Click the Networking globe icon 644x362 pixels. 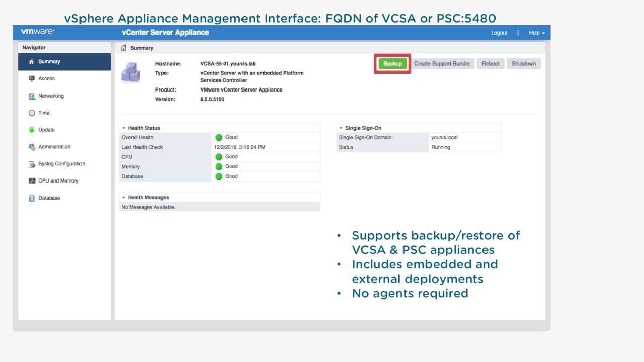(32, 96)
